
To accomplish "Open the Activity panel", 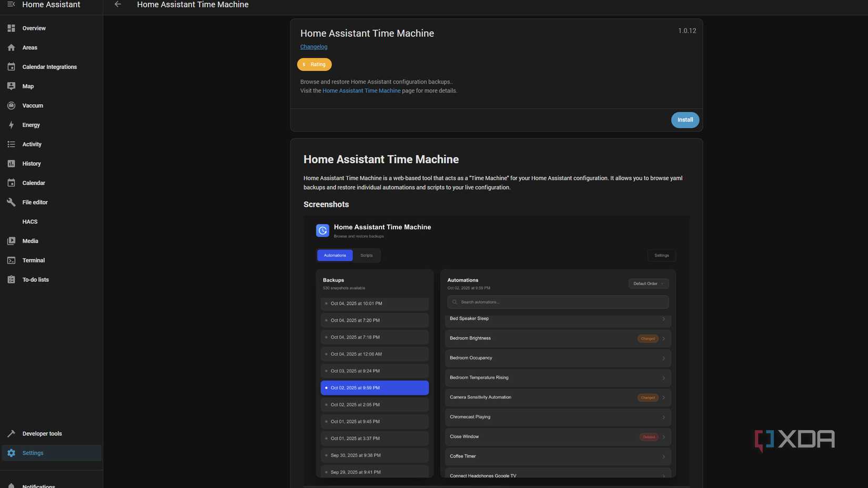I will tap(32, 144).
